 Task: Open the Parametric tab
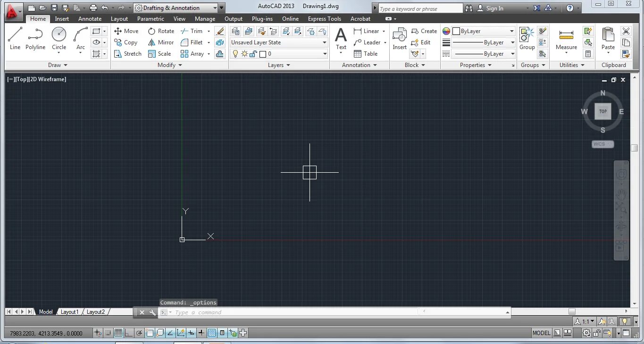pyautogui.click(x=151, y=19)
